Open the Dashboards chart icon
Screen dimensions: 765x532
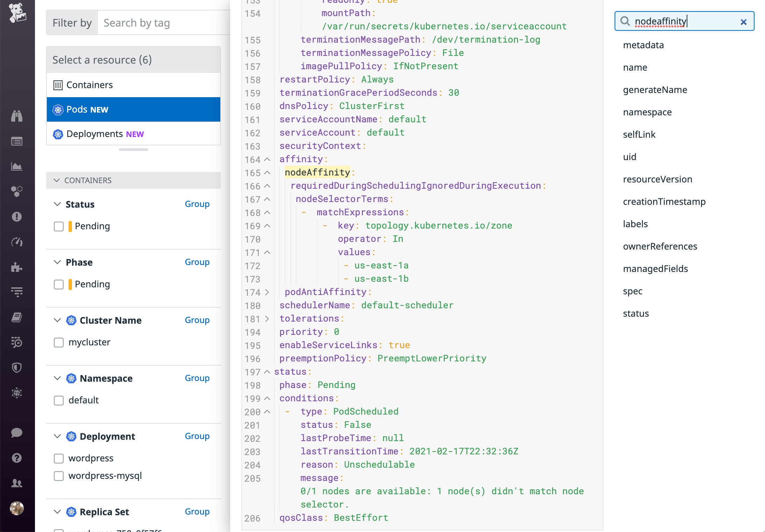point(17,166)
